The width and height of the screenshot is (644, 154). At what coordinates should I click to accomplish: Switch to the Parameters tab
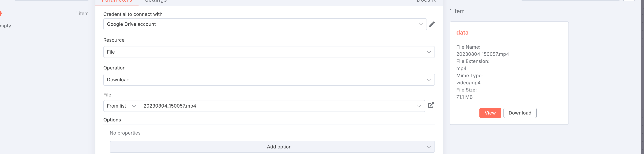117,1
